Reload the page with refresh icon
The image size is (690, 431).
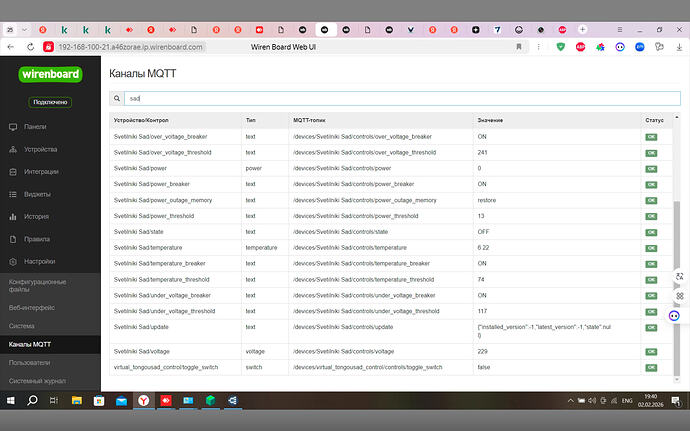pos(30,47)
